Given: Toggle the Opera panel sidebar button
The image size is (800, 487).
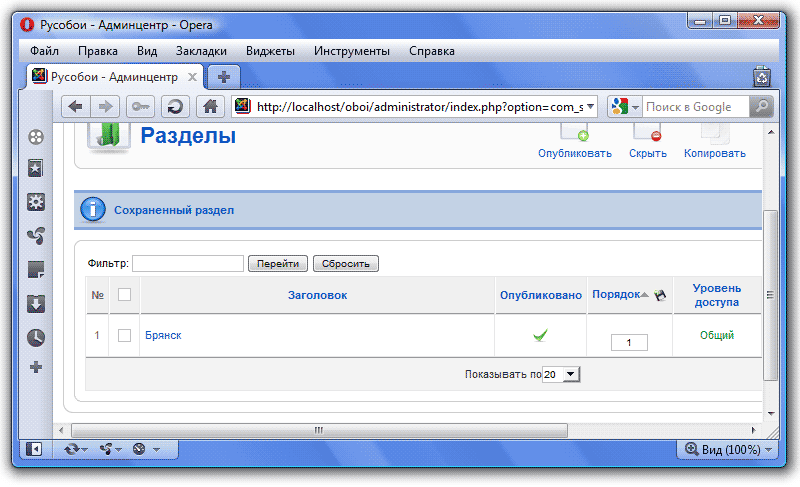Looking at the screenshot, I should click(35, 450).
